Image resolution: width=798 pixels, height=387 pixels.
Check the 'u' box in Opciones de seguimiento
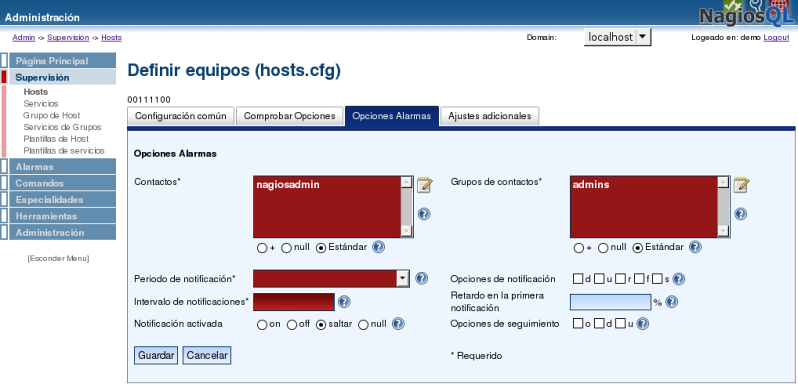(620, 323)
